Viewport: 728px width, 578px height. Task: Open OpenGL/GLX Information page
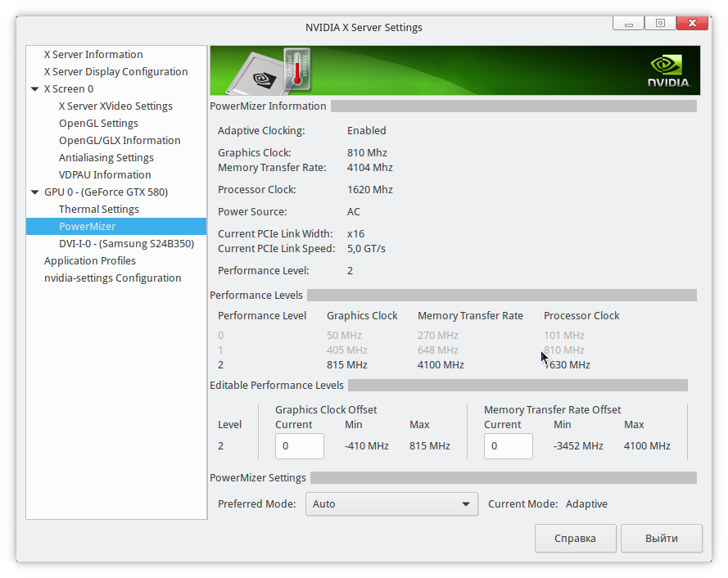pos(120,141)
